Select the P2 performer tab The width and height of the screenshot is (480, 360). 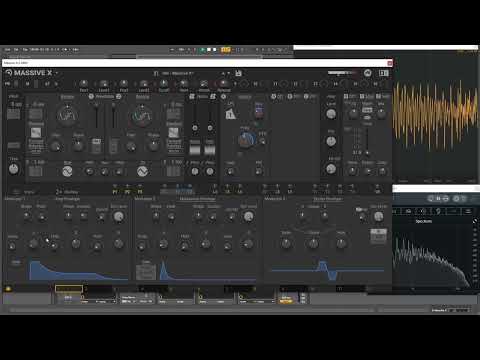pos(127,192)
